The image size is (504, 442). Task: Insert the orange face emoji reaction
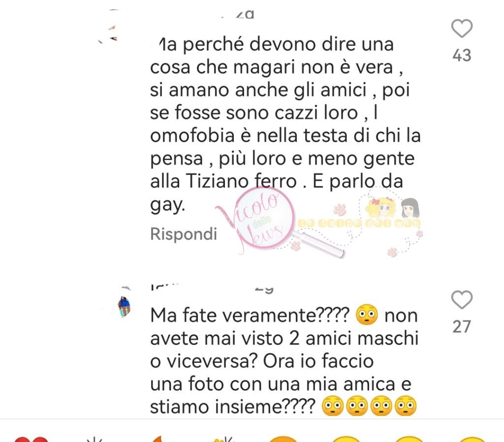(283, 439)
